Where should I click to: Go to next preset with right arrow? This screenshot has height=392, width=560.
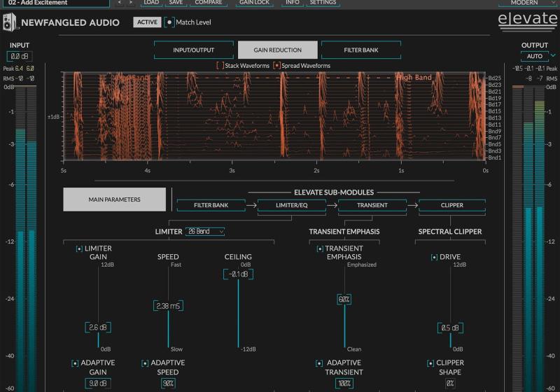point(131,3)
